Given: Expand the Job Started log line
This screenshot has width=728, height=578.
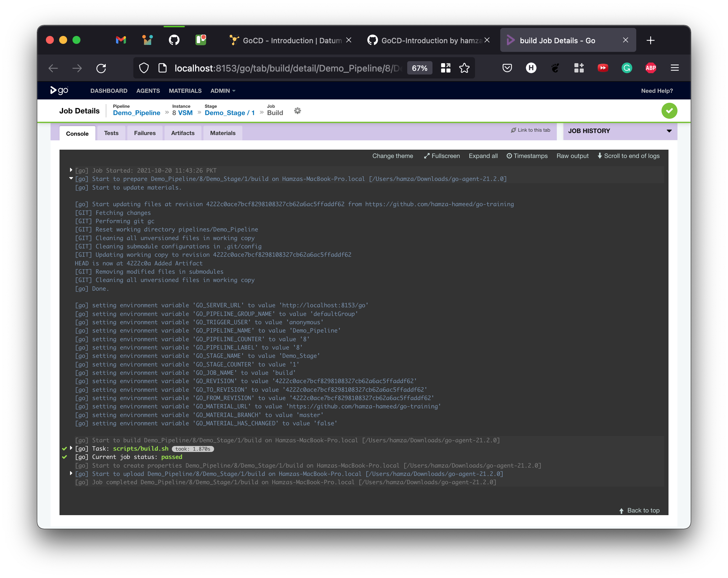Looking at the screenshot, I should (x=71, y=170).
